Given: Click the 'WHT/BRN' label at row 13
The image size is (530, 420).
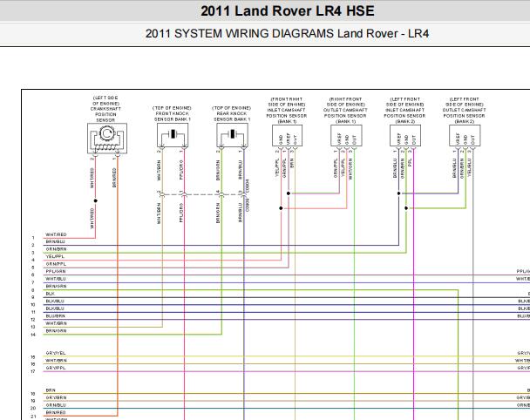Looking at the screenshot, I should (56, 323).
